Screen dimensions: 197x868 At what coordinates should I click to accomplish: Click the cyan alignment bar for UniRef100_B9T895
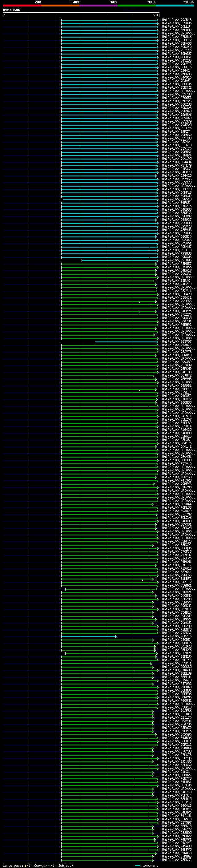[119, 260]
